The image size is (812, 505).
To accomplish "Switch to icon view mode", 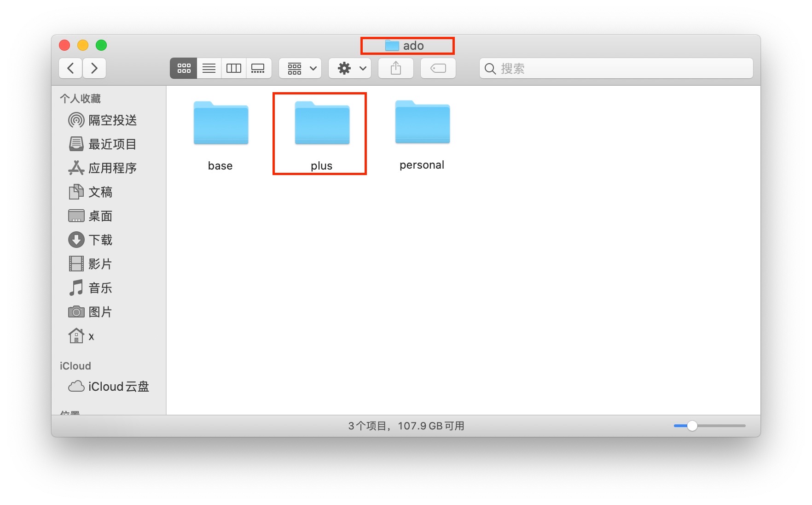I will (x=184, y=68).
